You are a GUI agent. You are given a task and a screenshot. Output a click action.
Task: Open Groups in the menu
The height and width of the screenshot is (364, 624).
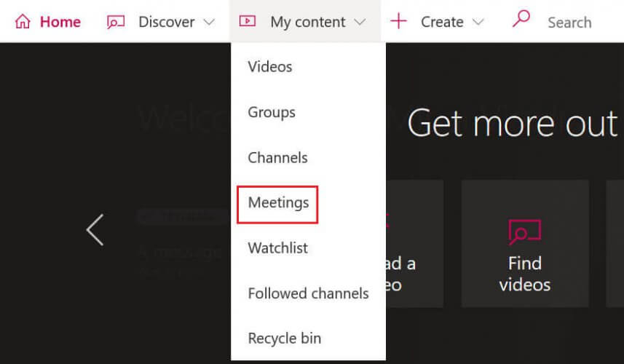[x=272, y=112]
